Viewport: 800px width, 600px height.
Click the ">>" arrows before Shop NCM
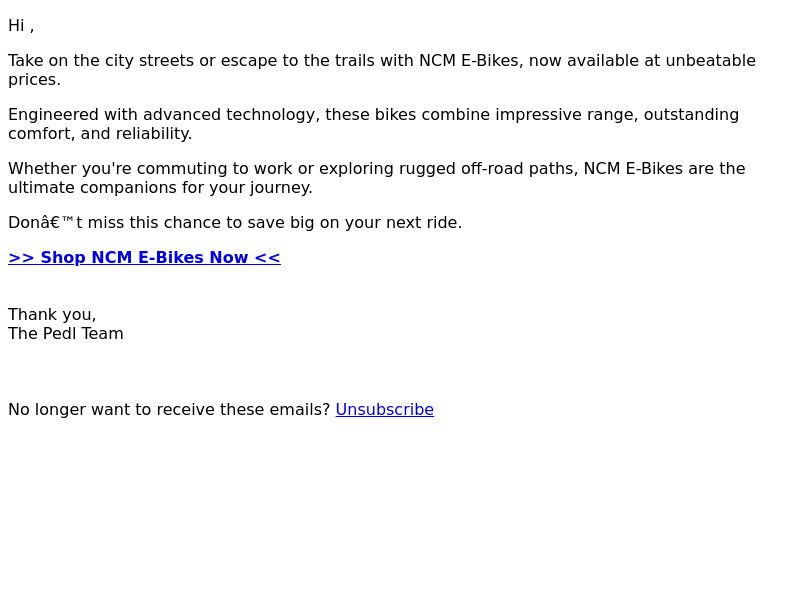(21, 258)
